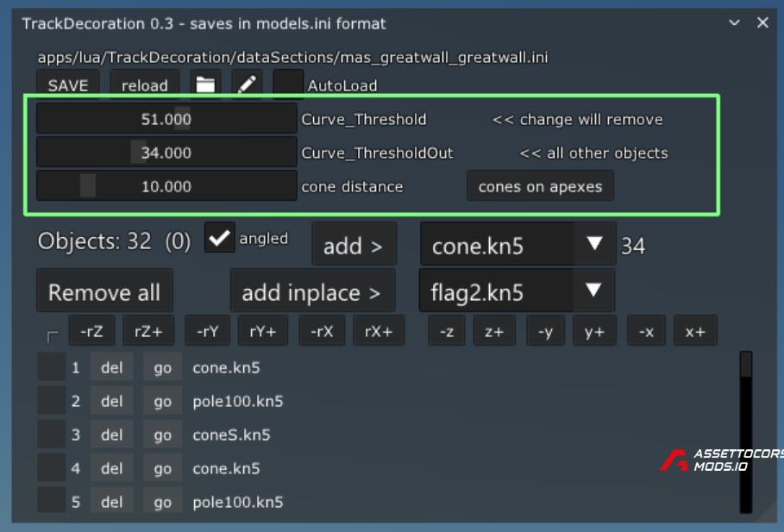Screen dimensions: 784x532
Task: Delete object 4 cone.kn5
Action: point(111,468)
